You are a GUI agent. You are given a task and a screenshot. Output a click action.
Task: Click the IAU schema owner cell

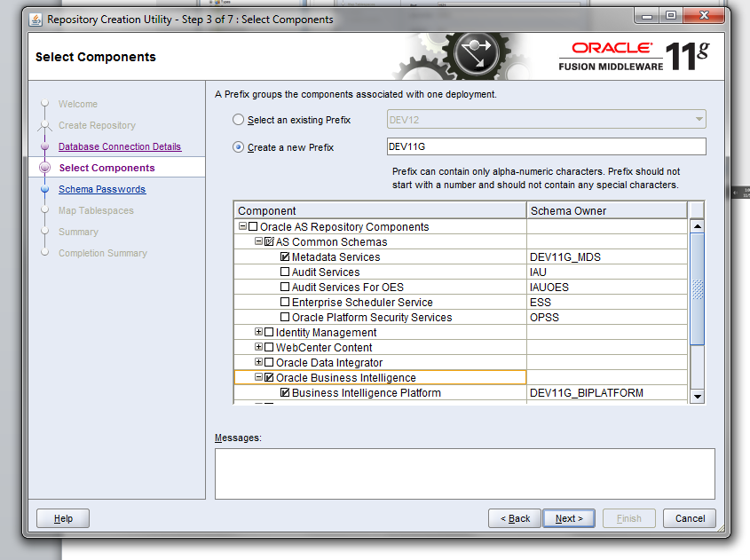click(607, 272)
